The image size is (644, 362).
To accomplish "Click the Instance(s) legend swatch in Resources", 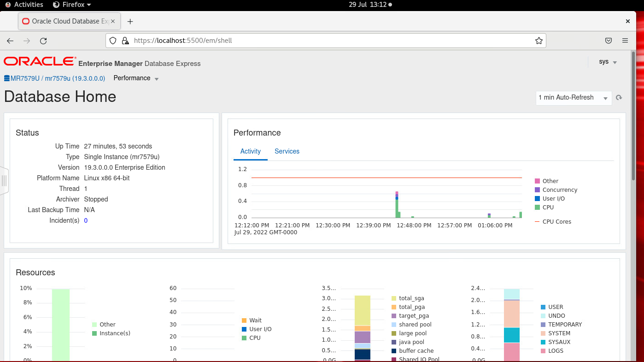I will [x=94, y=333].
